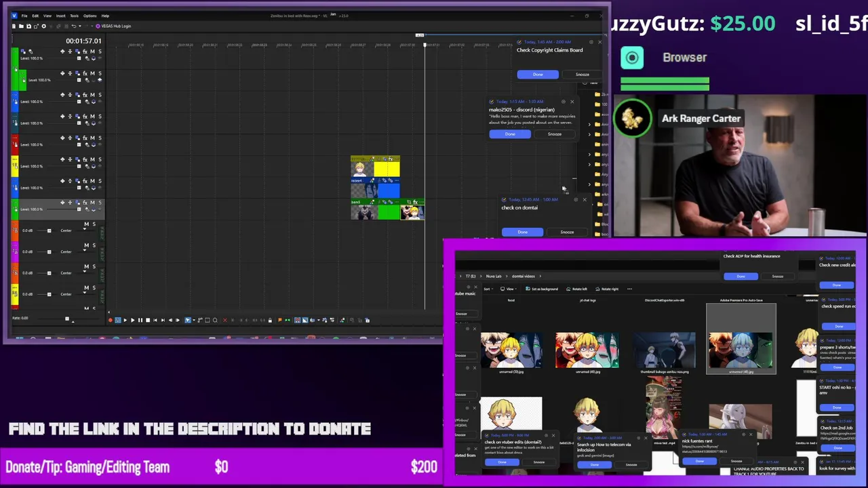
Task: Open the Tools menu in VEGAS
Action: click(75, 16)
